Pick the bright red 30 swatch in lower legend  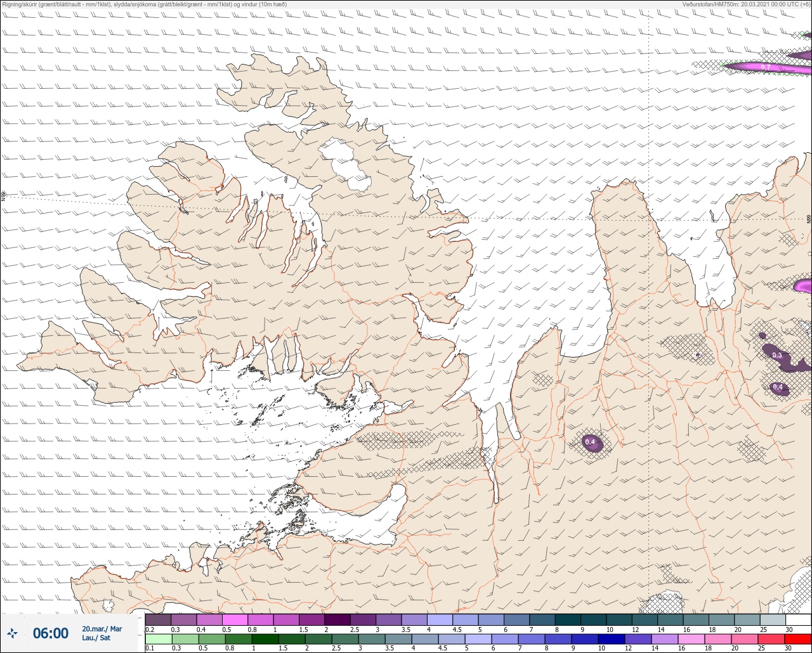pos(797,639)
